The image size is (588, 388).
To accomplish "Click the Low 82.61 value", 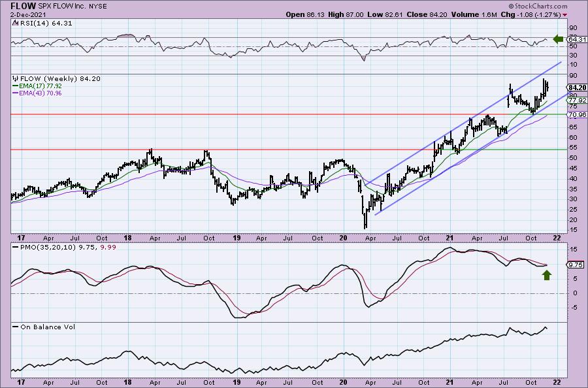I will tap(385, 14).
